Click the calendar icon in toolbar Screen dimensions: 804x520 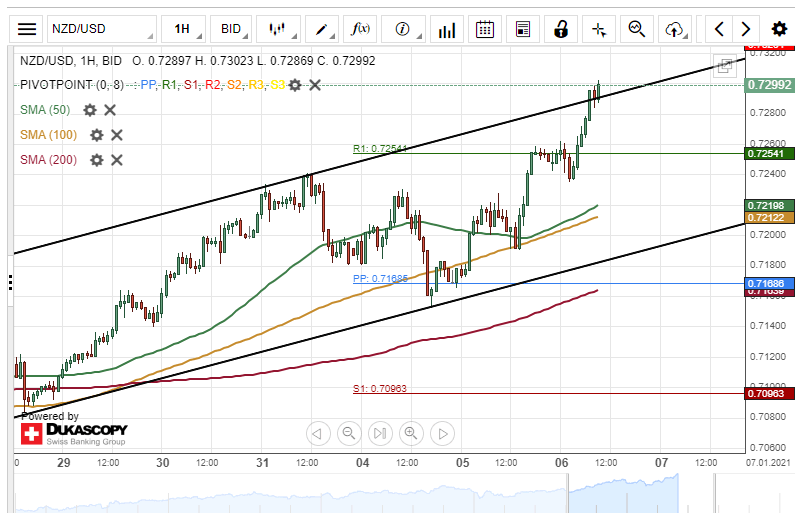485,29
